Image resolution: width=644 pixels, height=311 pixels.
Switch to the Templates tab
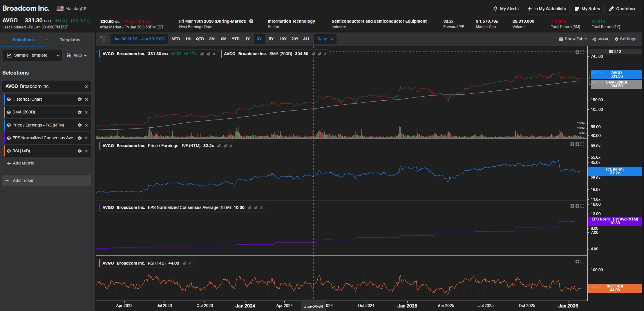click(70, 40)
